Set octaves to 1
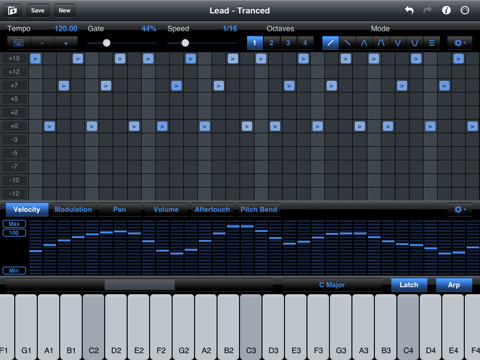This screenshot has height=360, width=480. (x=254, y=43)
